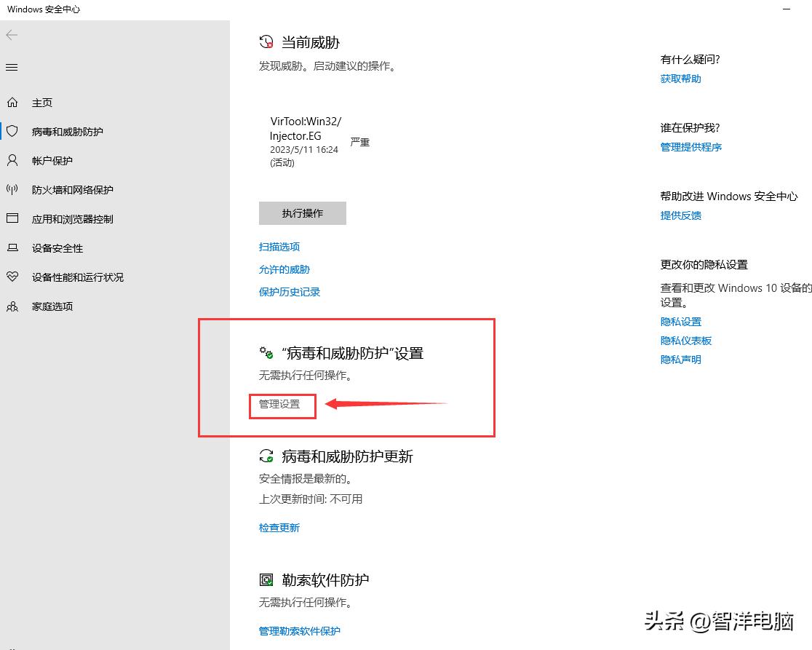Open 主页 (Home) in the sidebar
812x650 pixels.
pos(41,102)
